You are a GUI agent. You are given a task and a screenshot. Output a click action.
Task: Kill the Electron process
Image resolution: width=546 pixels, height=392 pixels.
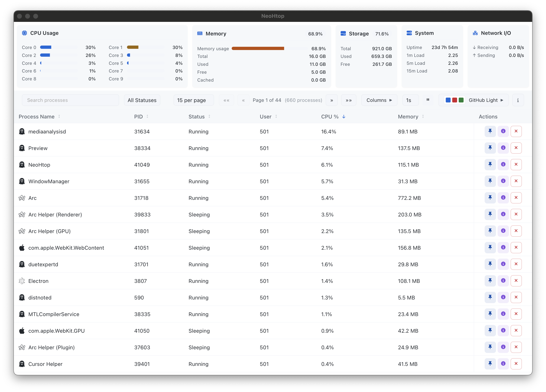point(516,281)
